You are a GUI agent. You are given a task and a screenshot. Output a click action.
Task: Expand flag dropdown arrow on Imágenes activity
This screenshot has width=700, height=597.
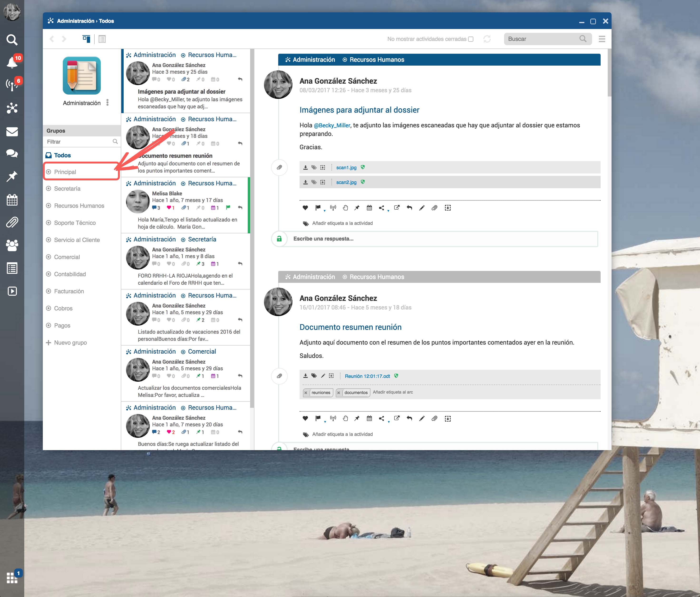pos(325,211)
